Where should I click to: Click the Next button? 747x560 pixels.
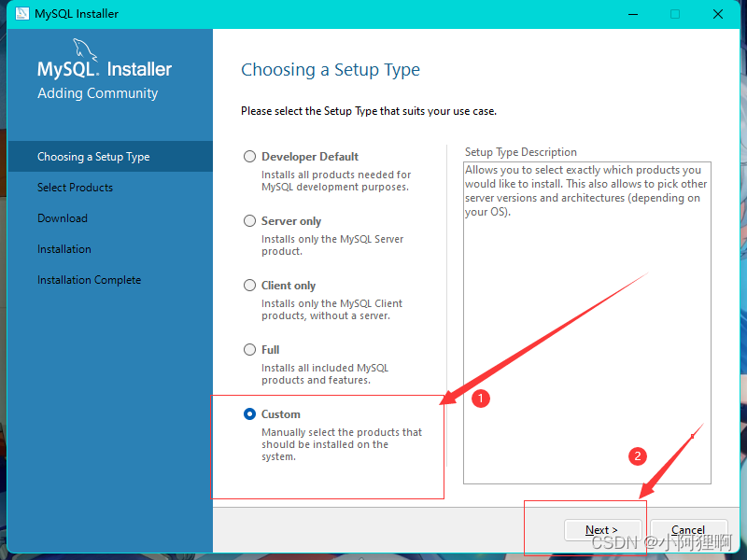click(x=602, y=530)
